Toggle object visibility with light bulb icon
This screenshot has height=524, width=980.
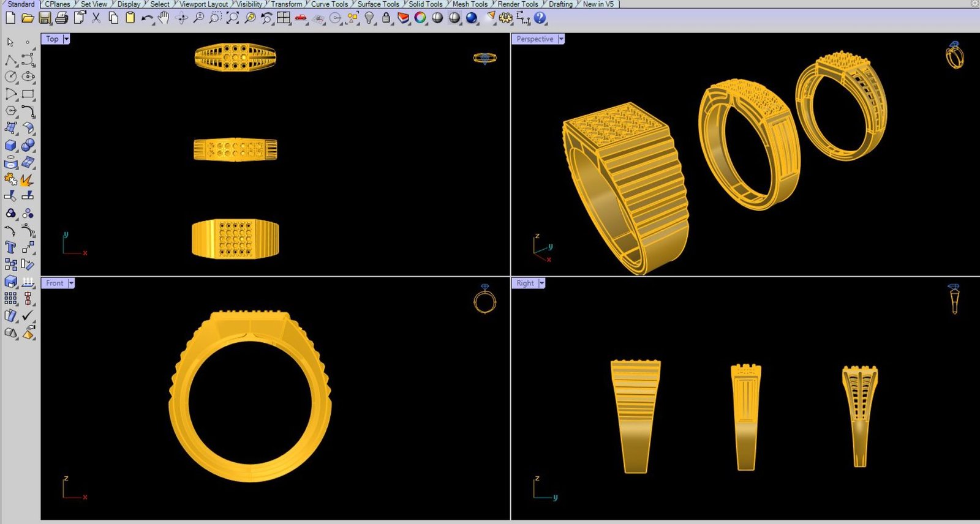coord(369,18)
